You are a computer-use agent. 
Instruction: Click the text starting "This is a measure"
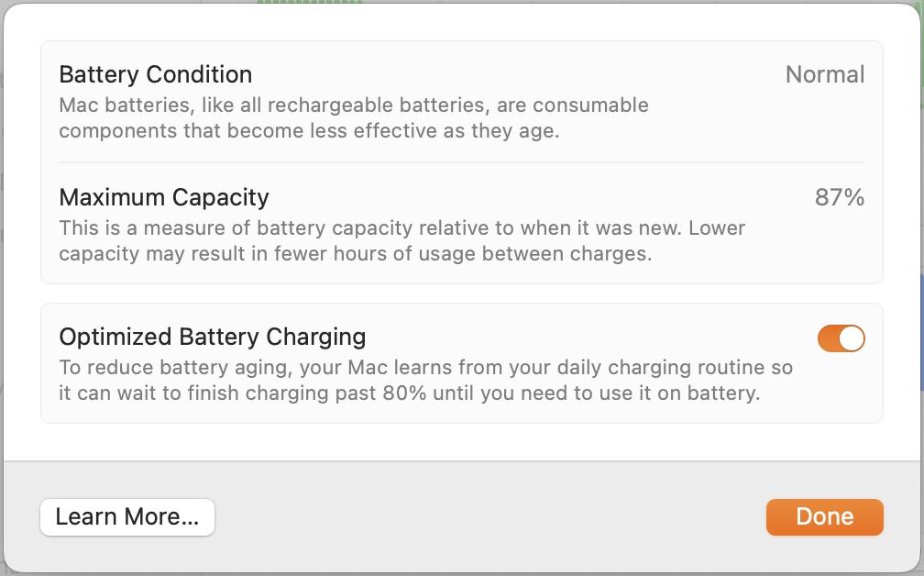coord(401,227)
